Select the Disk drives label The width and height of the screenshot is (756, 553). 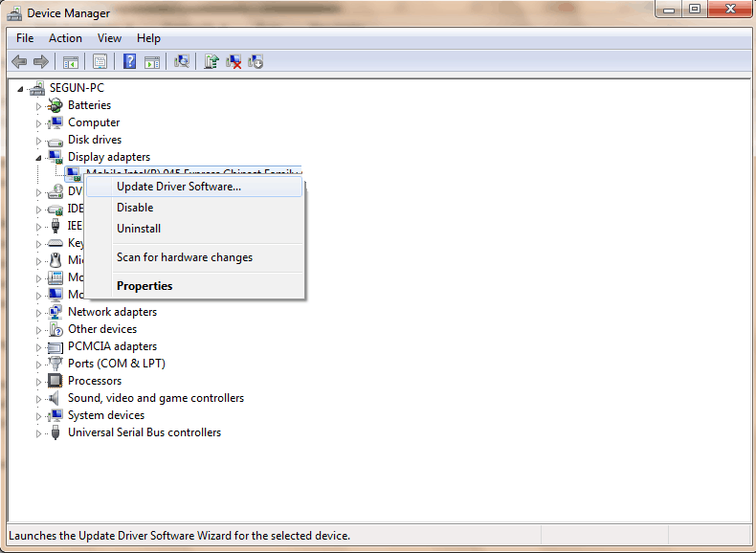point(95,140)
